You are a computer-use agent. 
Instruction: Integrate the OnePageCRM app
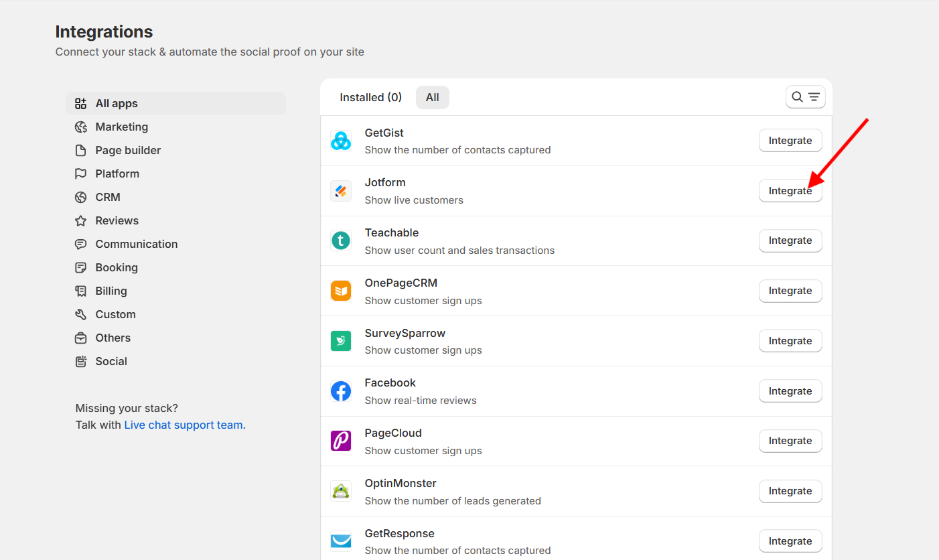(790, 291)
